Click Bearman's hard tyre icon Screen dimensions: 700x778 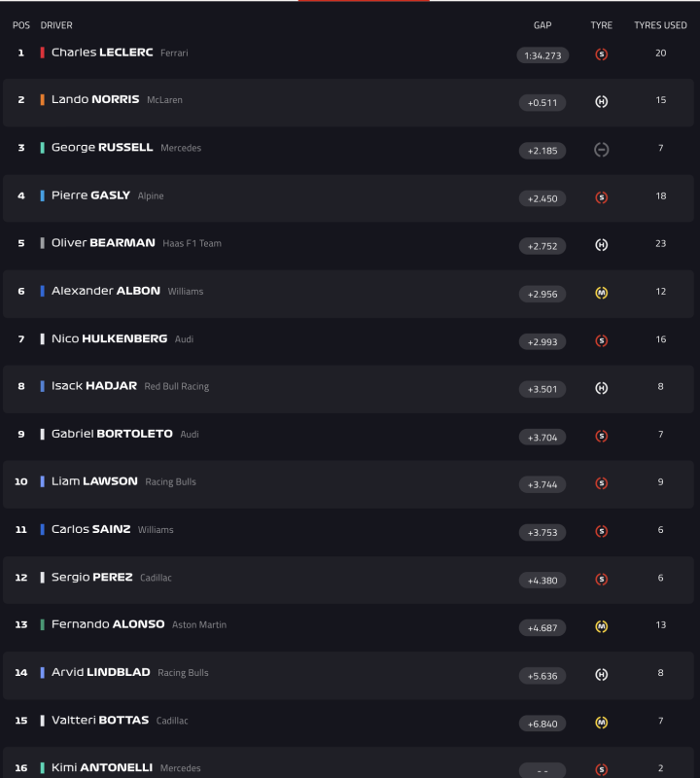[601, 245]
